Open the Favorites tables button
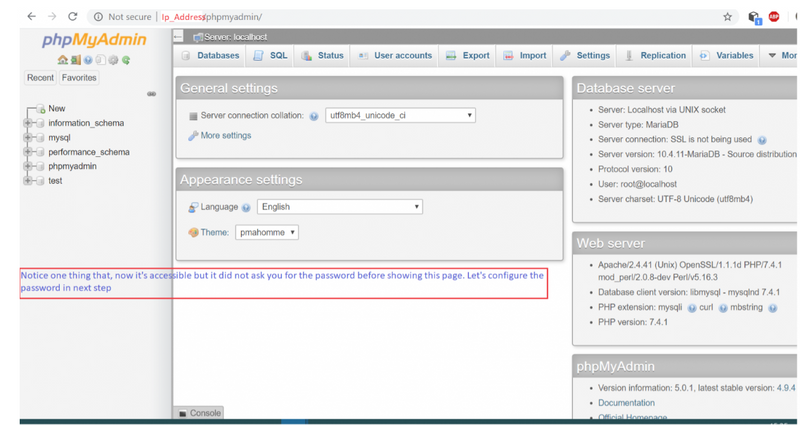This screenshot has height=425, width=800. [79, 77]
